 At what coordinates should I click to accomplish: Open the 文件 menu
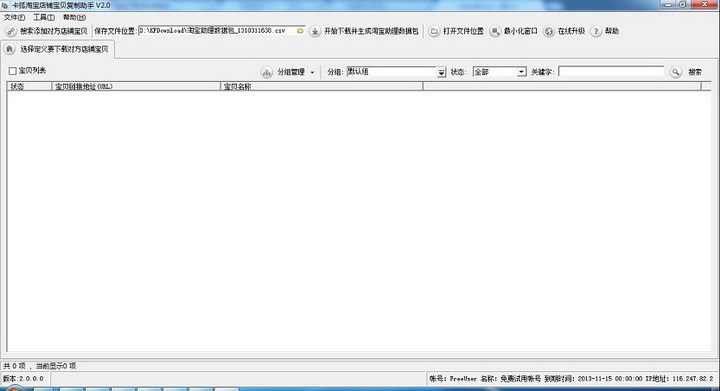tap(14, 17)
